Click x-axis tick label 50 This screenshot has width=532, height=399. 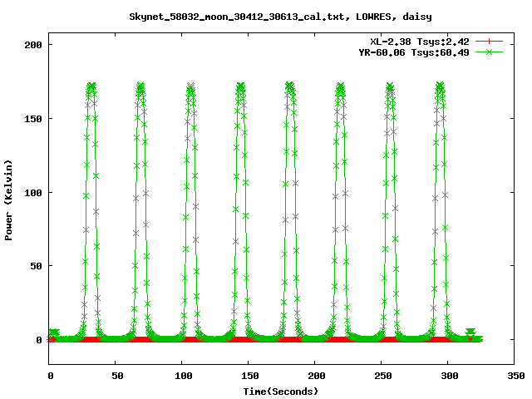117,376
